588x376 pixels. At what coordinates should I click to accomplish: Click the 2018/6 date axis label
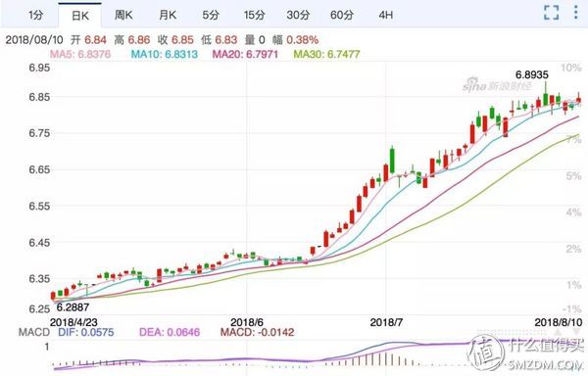[x=247, y=322]
